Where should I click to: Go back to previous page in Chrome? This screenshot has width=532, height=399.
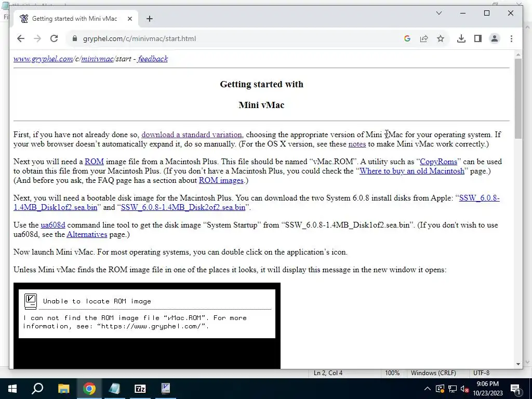21,38
